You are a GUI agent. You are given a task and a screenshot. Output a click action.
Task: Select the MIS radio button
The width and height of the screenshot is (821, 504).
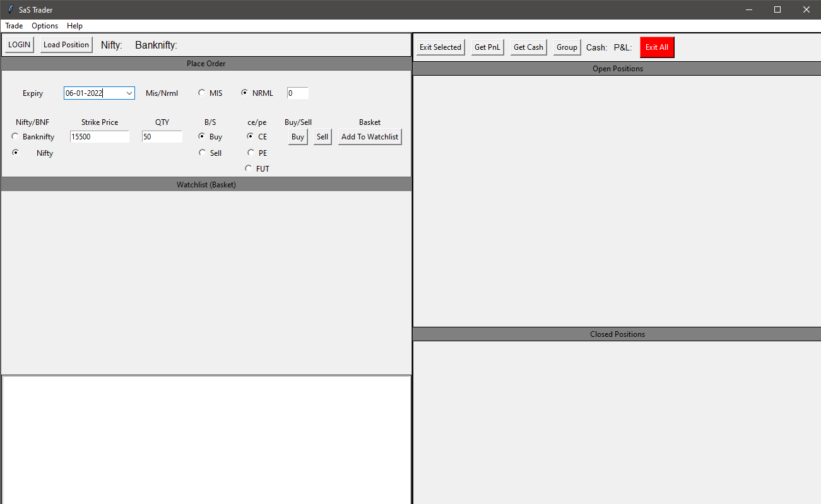pyautogui.click(x=202, y=93)
